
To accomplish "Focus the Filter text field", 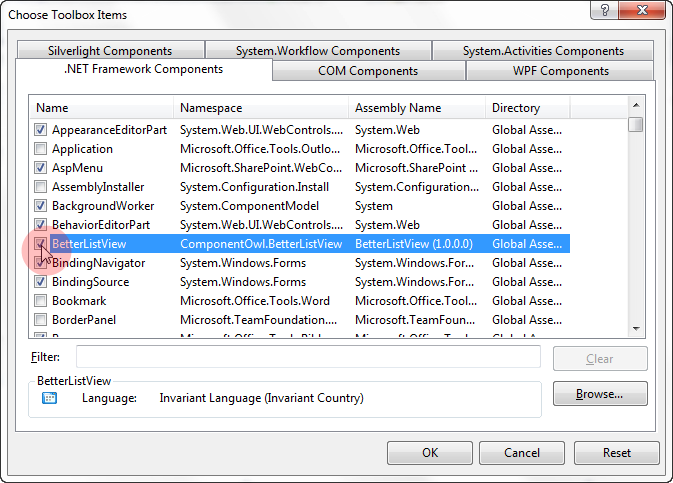I will click(x=308, y=357).
